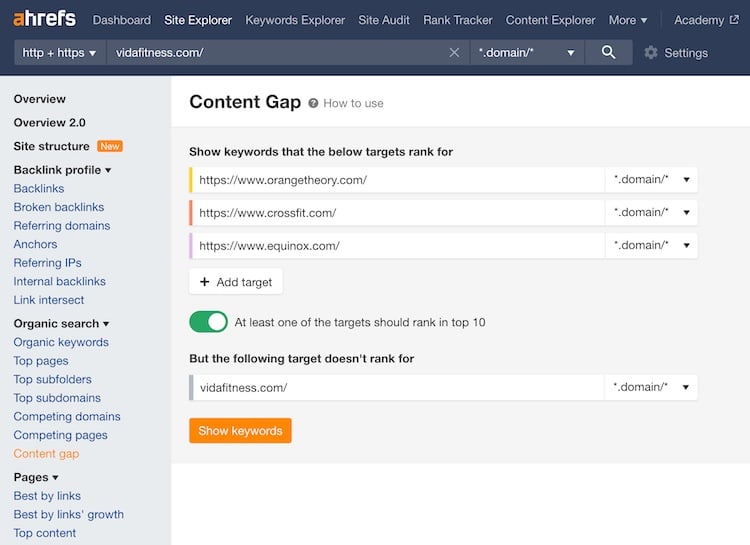Open the mode dropdown for orangetheory.com
750x545 pixels.
pyautogui.click(x=651, y=179)
